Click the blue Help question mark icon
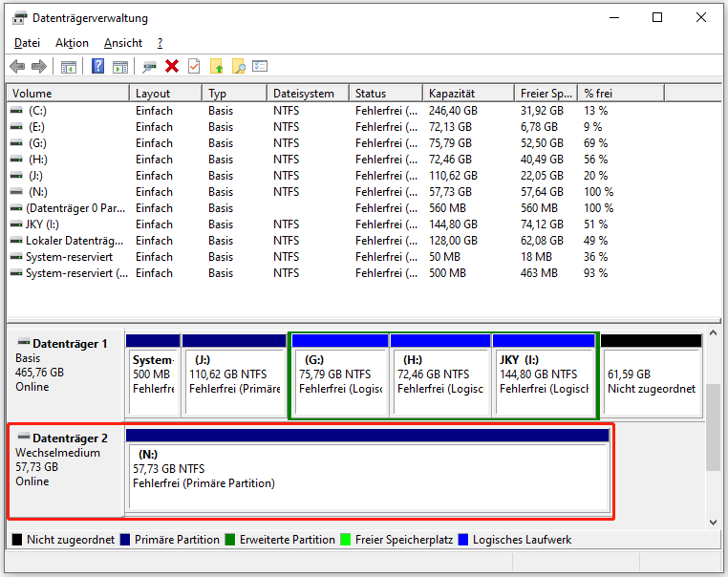 click(98, 66)
